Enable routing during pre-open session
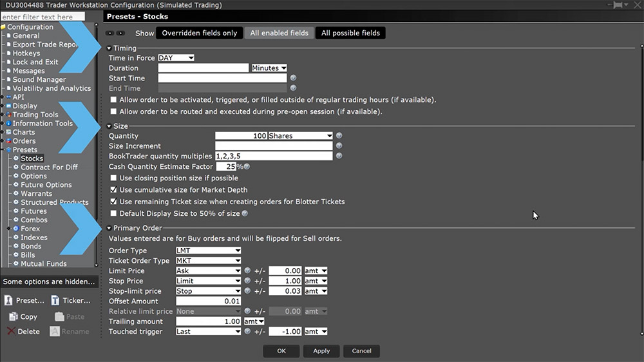 (x=113, y=111)
